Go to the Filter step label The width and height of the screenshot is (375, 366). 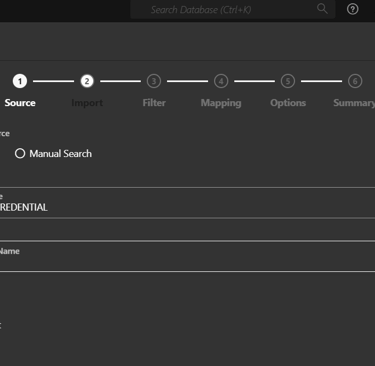point(154,103)
